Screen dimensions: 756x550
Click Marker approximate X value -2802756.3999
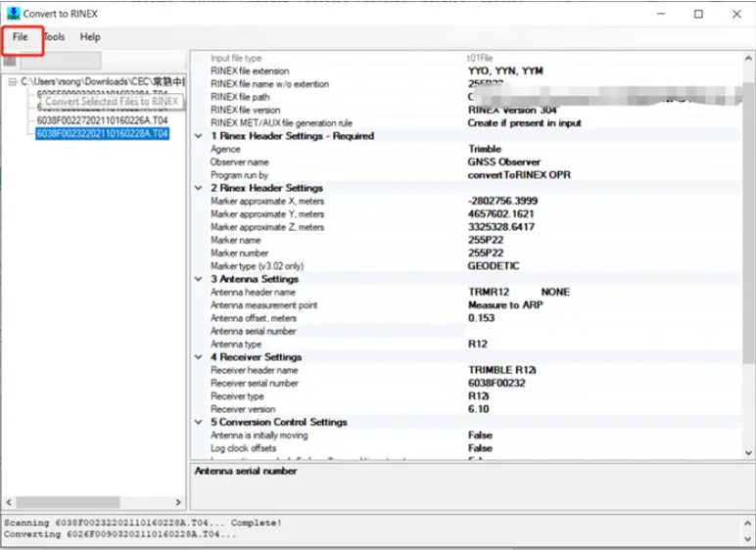point(502,201)
